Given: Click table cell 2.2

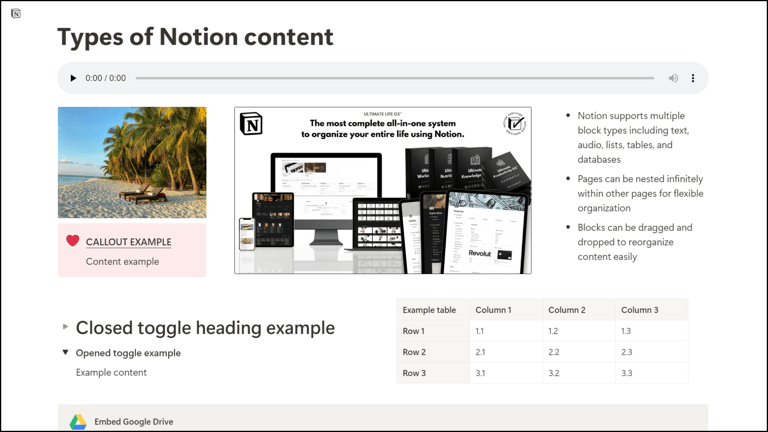Looking at the screenshot, I should (x=579, y=352).
